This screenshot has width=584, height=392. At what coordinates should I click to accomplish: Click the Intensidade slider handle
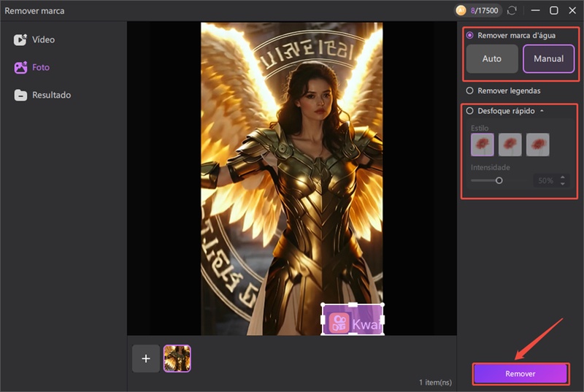point(499,180)
